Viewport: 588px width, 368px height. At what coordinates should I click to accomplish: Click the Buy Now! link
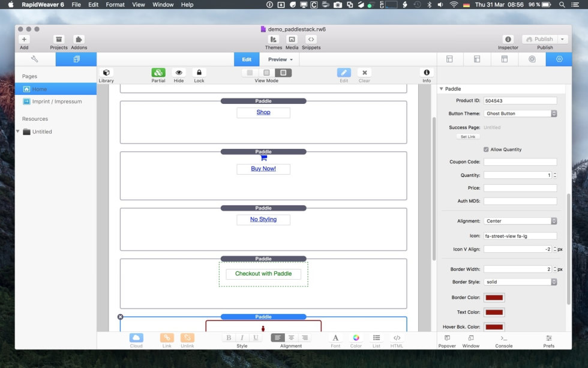coord(263,169)
